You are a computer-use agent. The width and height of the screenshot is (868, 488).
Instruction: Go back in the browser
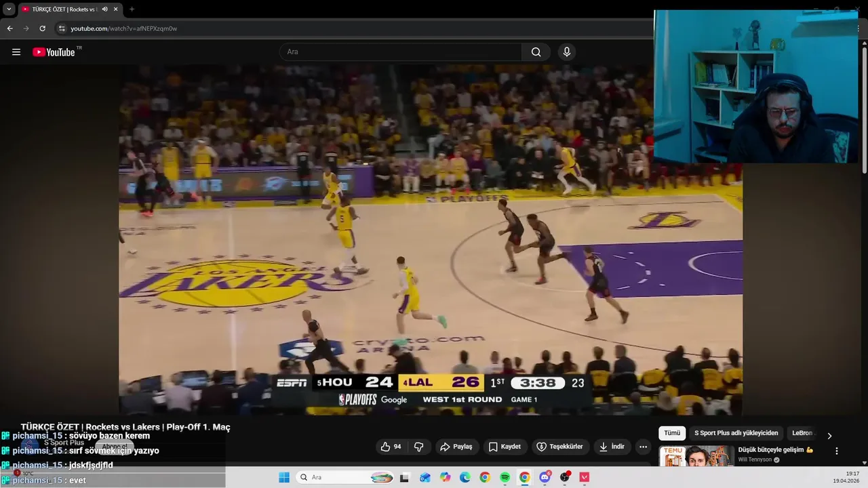[9, 28]
